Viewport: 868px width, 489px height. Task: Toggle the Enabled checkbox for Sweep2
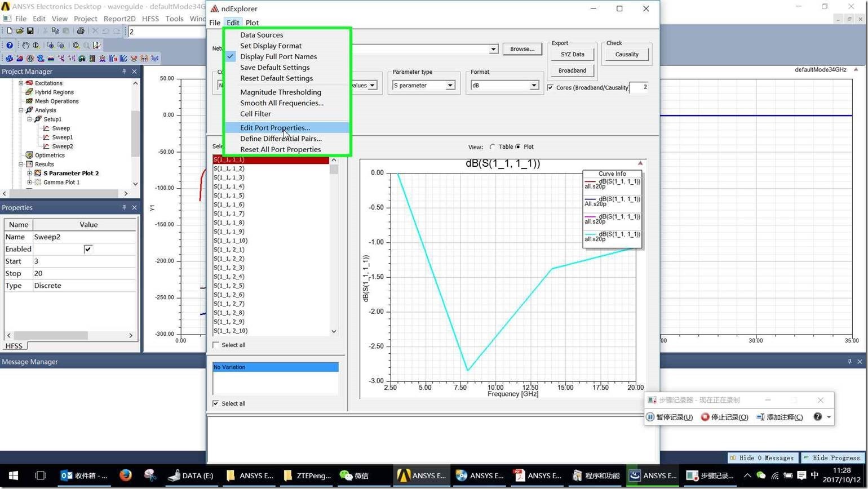(x=88, y=249)
